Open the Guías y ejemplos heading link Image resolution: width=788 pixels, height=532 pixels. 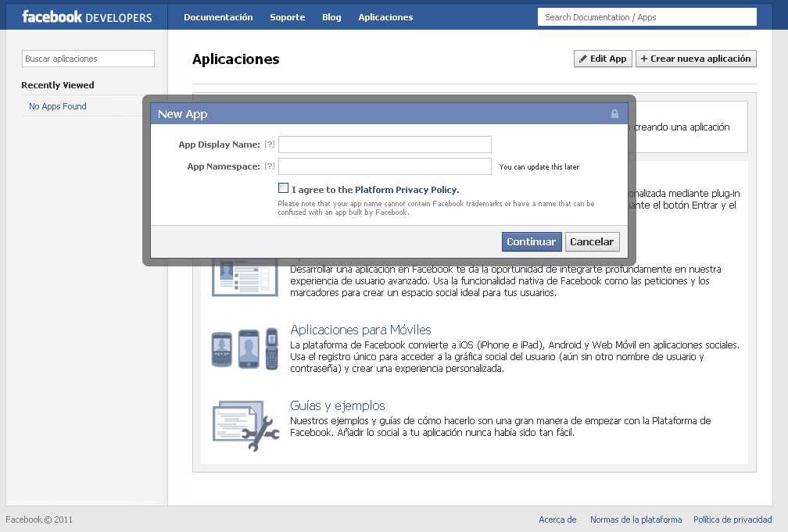338,405
